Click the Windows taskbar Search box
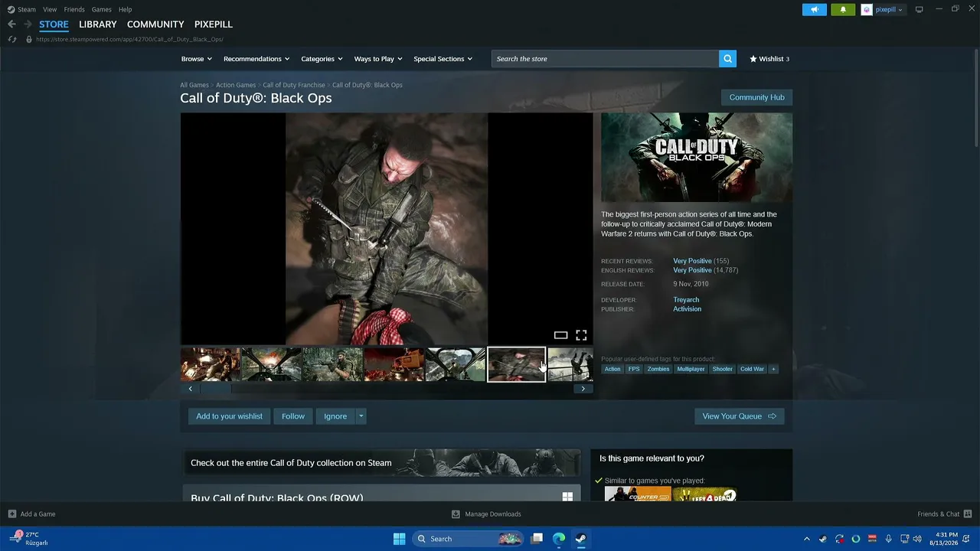The image size is (980, 551). (x=469, y=539)
